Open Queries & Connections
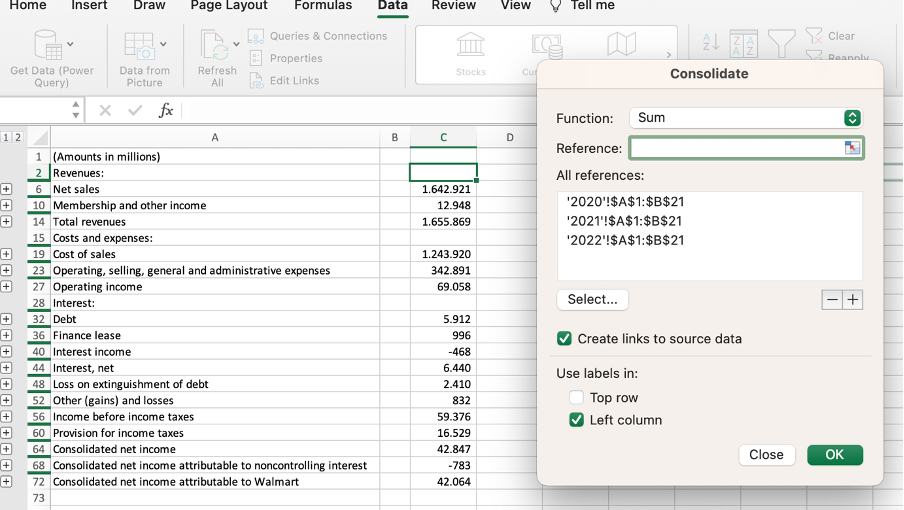The image size is (904, 510). pos(318,36)
